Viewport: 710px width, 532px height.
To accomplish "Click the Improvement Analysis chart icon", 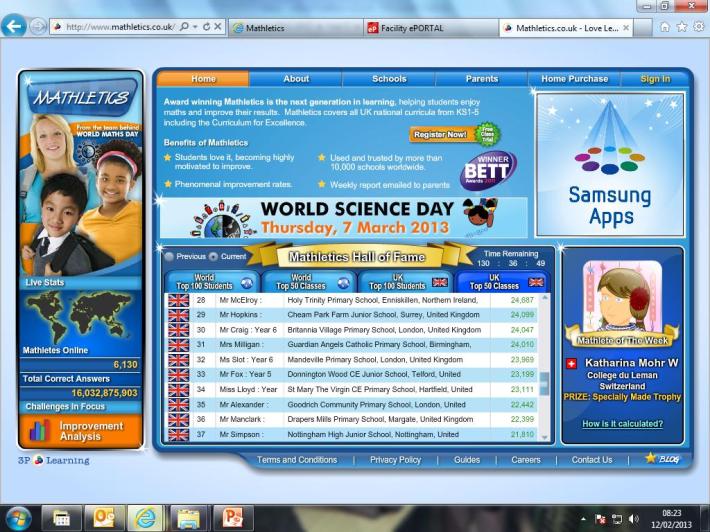I will (x=41, y=431).
